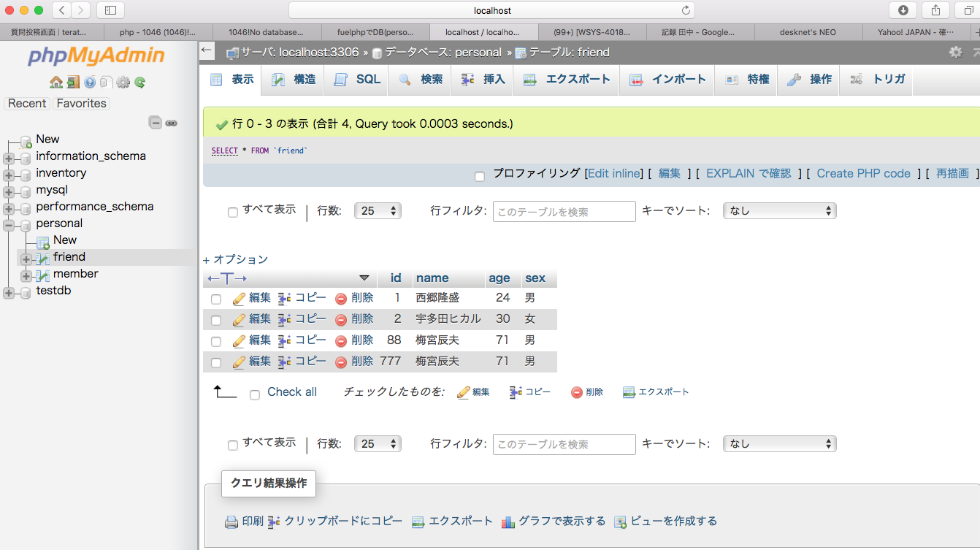Check the row checkbox for 梅宮辰夫 id 777

point(215,362)
